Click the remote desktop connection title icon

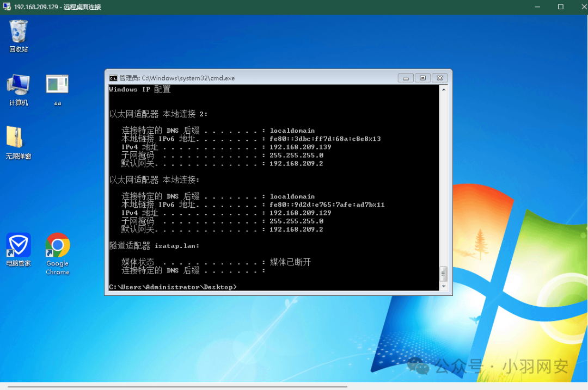[7, 7]
